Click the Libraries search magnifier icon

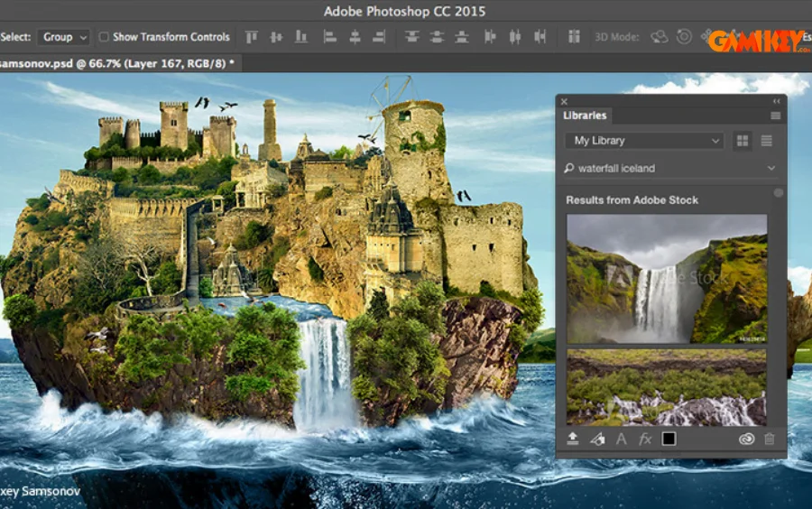click(569, 168)
